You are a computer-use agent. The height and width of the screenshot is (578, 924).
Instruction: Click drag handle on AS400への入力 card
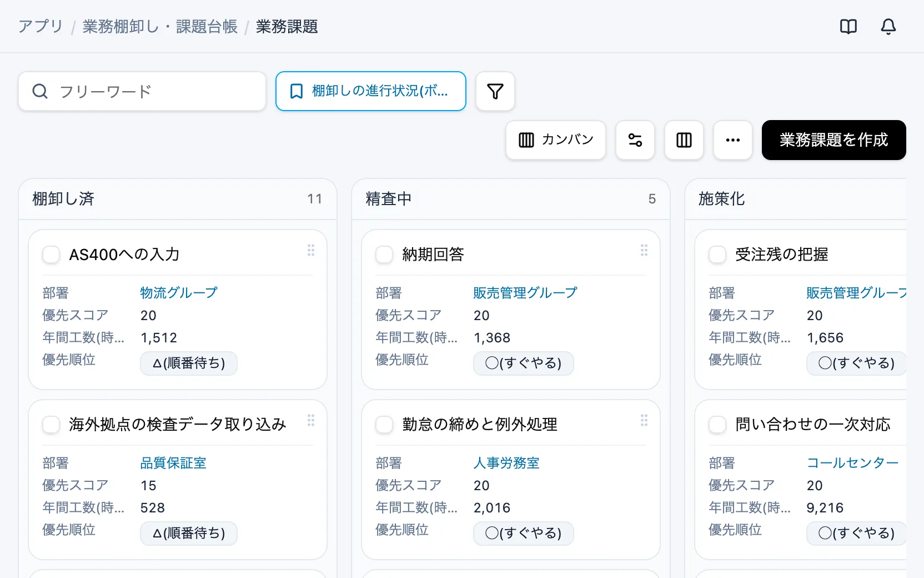(311, 250)
